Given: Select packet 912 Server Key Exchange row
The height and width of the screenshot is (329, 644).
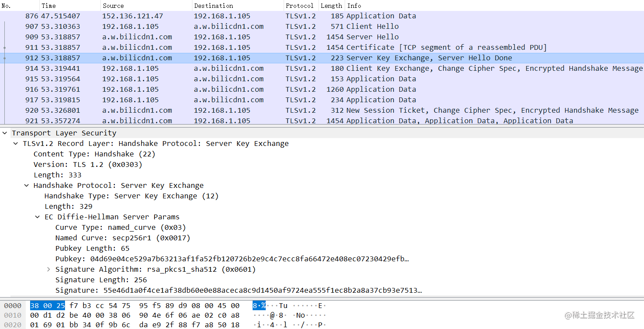Looking at the screenshot, I should pos(322,58).
